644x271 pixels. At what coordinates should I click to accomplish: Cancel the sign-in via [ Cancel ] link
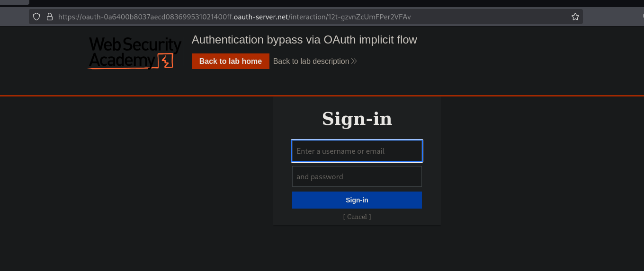coord(357,217)
